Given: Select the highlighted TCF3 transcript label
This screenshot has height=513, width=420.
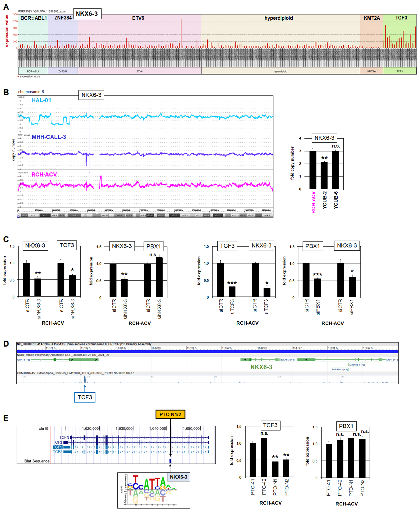Looking at the screenshot, I should 58,447.
